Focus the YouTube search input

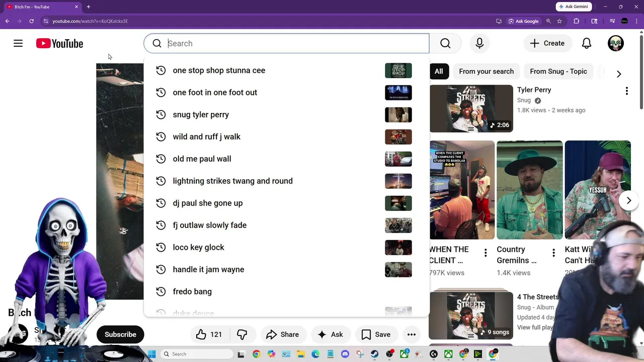coord(286,43)
